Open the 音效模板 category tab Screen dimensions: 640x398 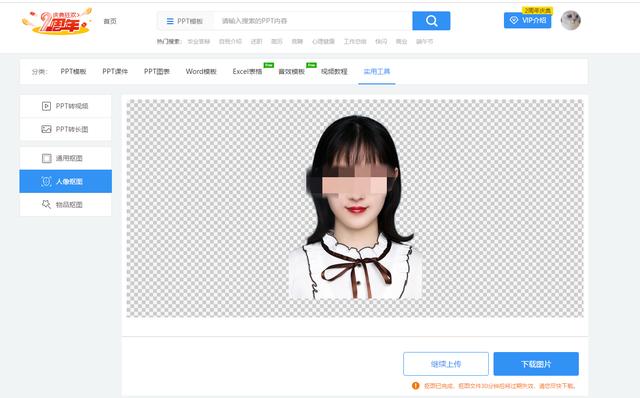[x=291, y=71]
